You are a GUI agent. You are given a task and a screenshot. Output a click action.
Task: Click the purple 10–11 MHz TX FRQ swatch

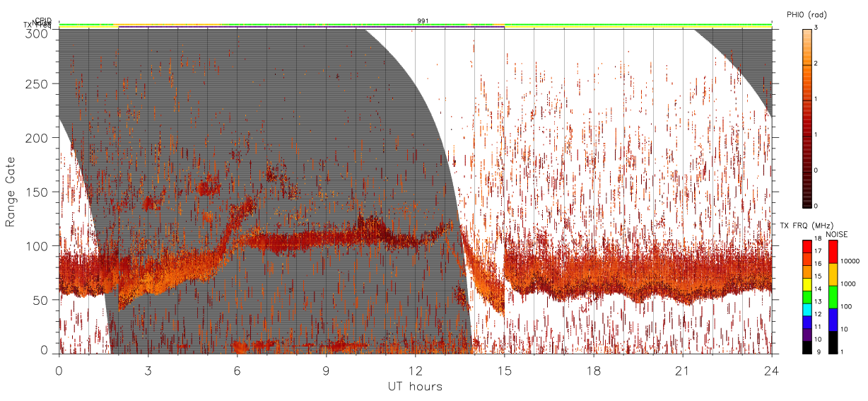click(x=807, y=335)
